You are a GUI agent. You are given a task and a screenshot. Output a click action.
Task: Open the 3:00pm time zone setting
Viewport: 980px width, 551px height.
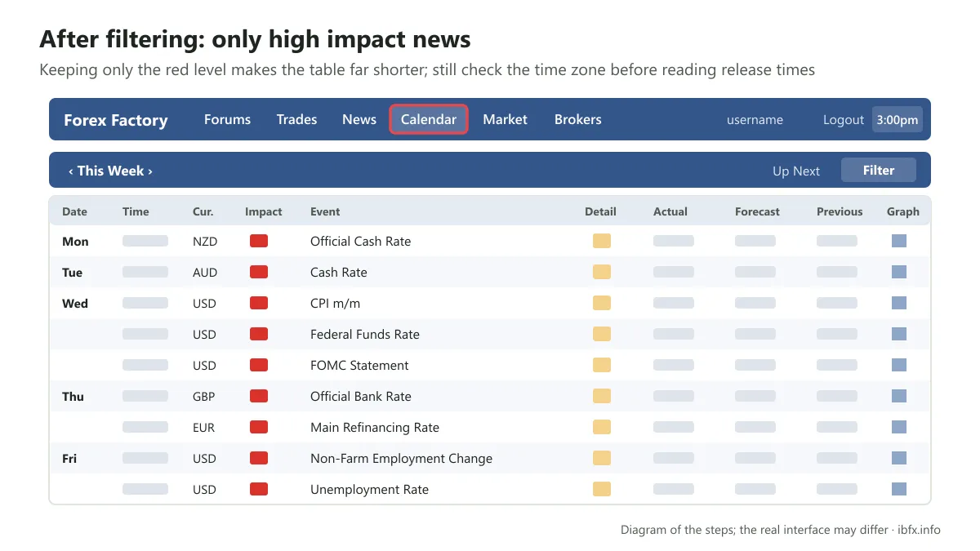898,119
